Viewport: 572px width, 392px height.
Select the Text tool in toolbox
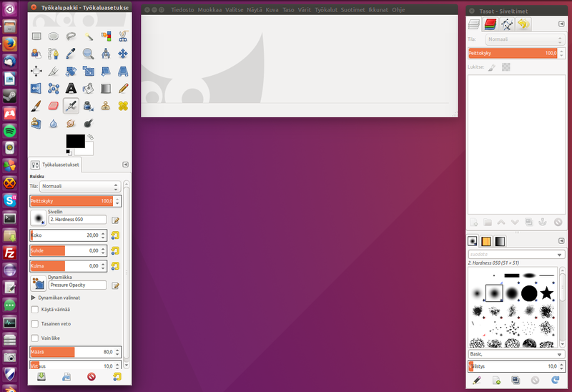click(71, 89)
